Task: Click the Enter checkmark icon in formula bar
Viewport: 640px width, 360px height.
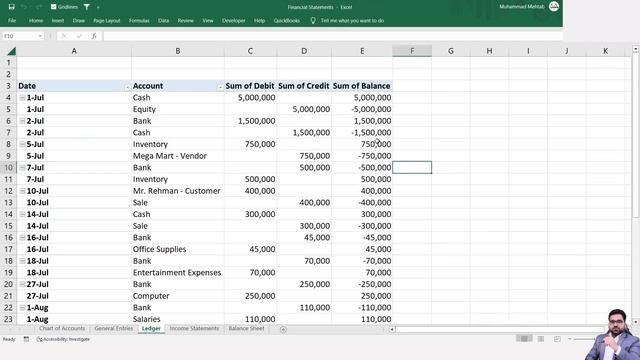Action: pyautogui.click(x=79, y=36)
